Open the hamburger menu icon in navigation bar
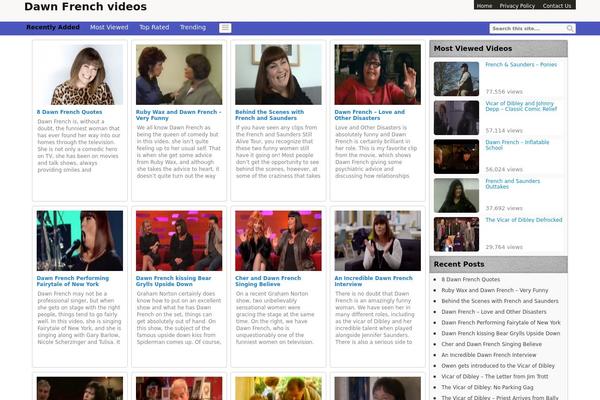Image resolution: width=600 pixels, height=400 pixels. tap(225, 28)
